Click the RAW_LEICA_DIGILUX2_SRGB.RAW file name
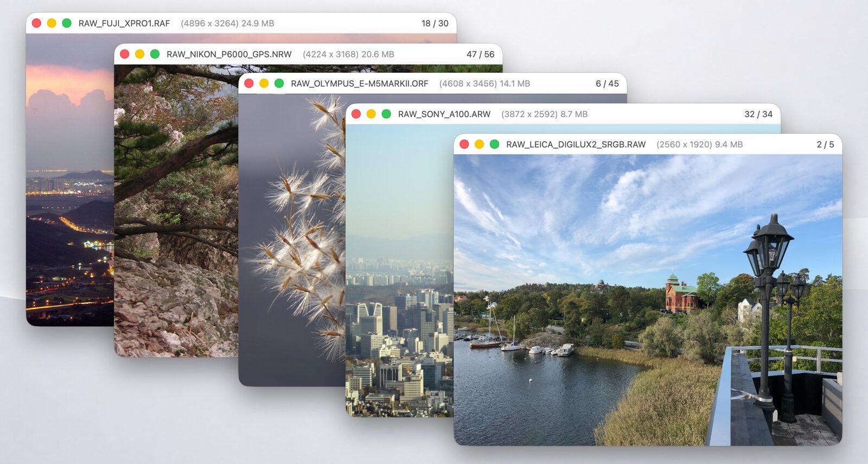 coord(576,144)
